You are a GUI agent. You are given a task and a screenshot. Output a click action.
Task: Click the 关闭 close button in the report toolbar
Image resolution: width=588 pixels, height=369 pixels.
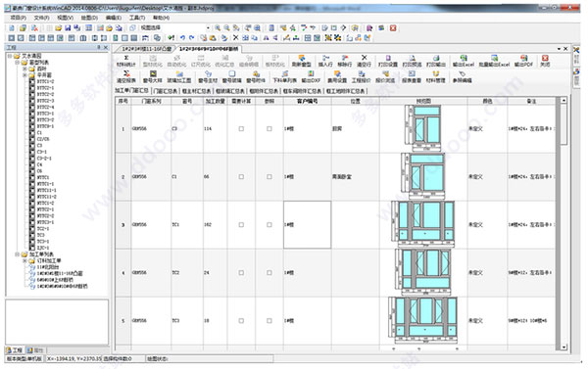click(x=545, y=60)
